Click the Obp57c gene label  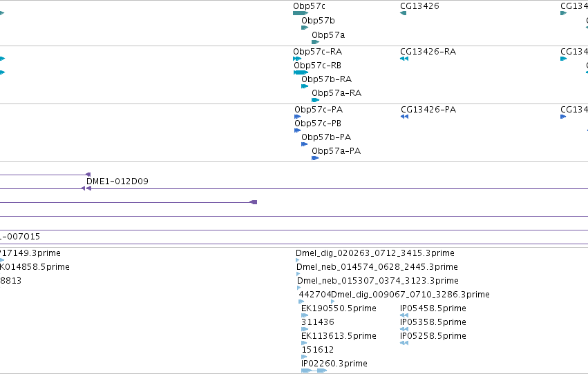[309, 6]
